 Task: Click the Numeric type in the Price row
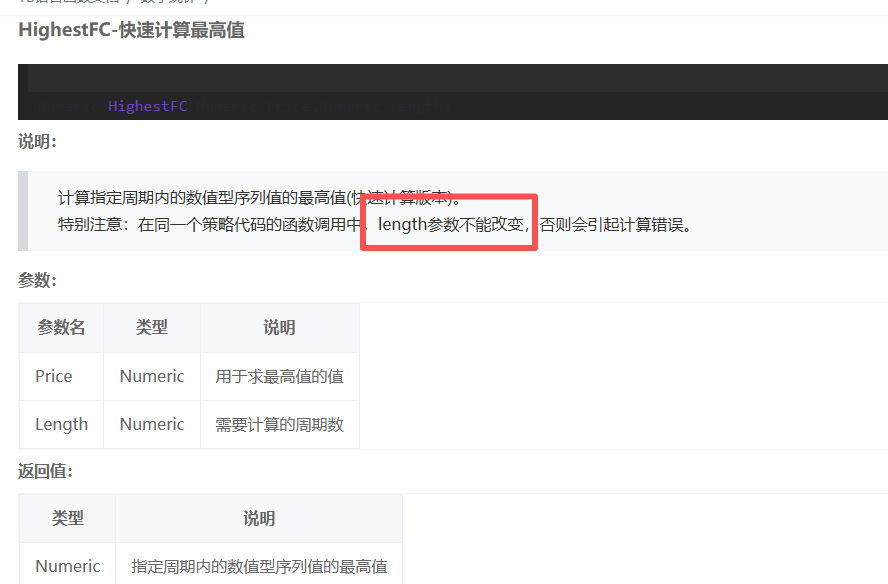pyautogui.click(x=152, y=376)
